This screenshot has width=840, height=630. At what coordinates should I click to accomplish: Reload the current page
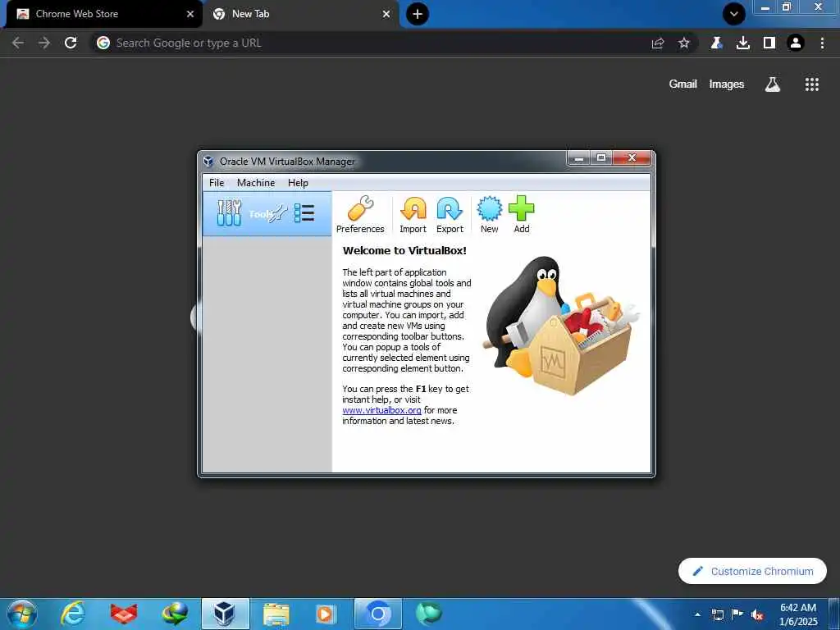pyautogui.click(x=71, y=43)
